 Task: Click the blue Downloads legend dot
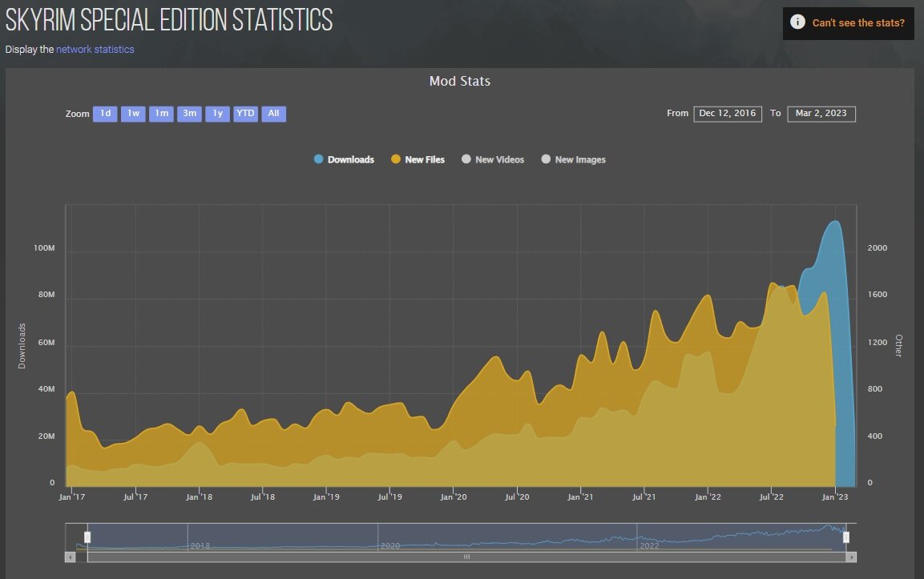[320, 159]
